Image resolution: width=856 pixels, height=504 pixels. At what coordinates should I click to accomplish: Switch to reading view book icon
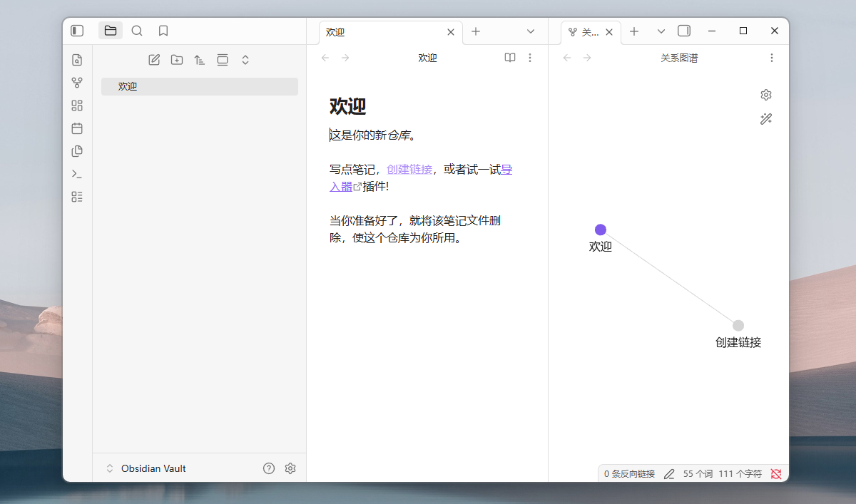point(510,58)
